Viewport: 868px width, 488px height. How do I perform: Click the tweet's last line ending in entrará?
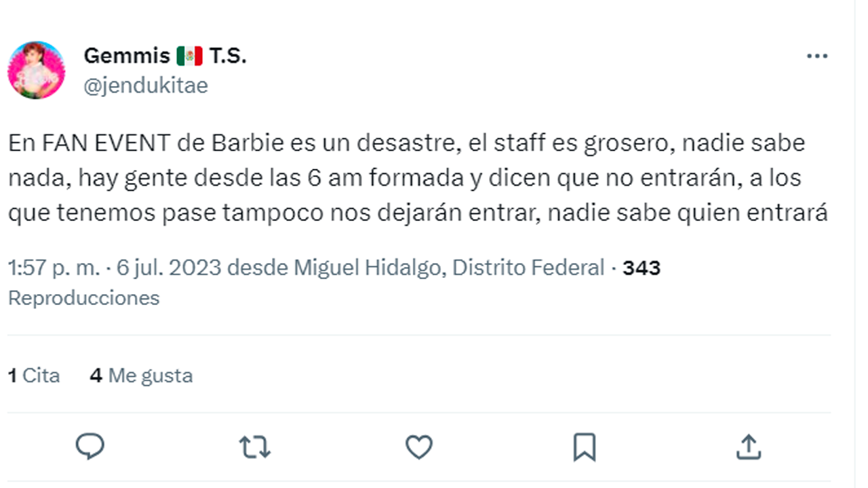coord(418,213)
